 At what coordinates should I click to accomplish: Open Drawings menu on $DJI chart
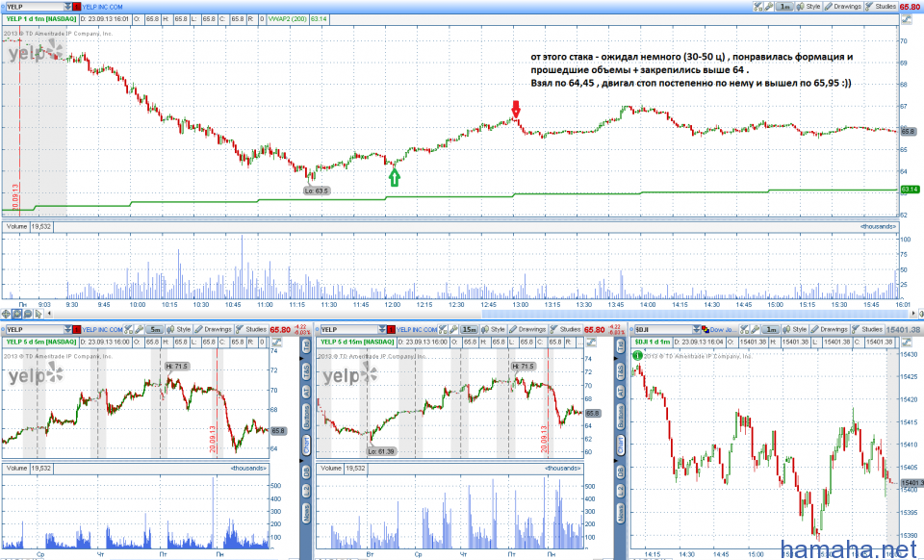point(829,330)
